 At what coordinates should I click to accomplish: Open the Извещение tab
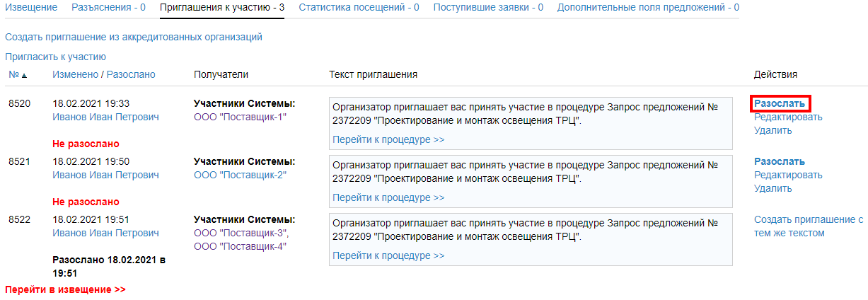click(31, 7)
